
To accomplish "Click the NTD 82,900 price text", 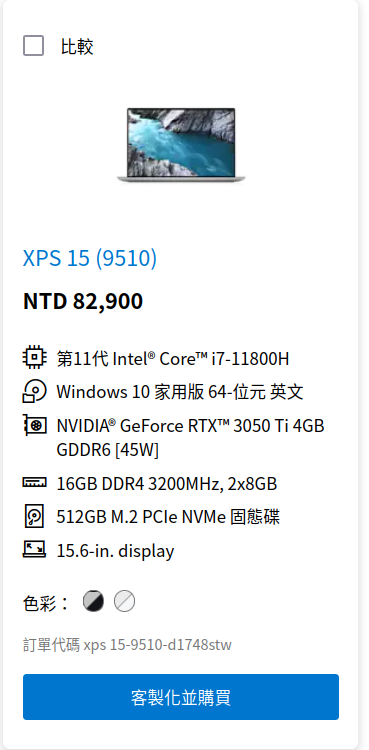I will click(83, 301).
